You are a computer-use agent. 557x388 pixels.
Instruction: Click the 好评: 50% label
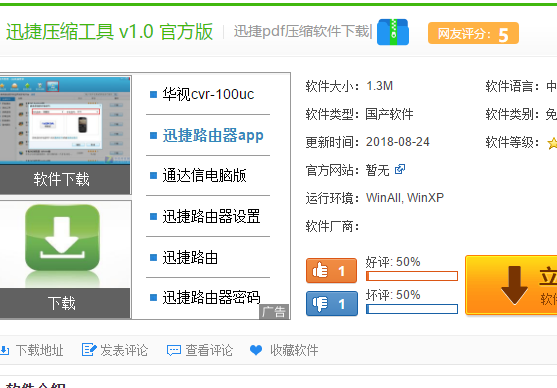393,262
